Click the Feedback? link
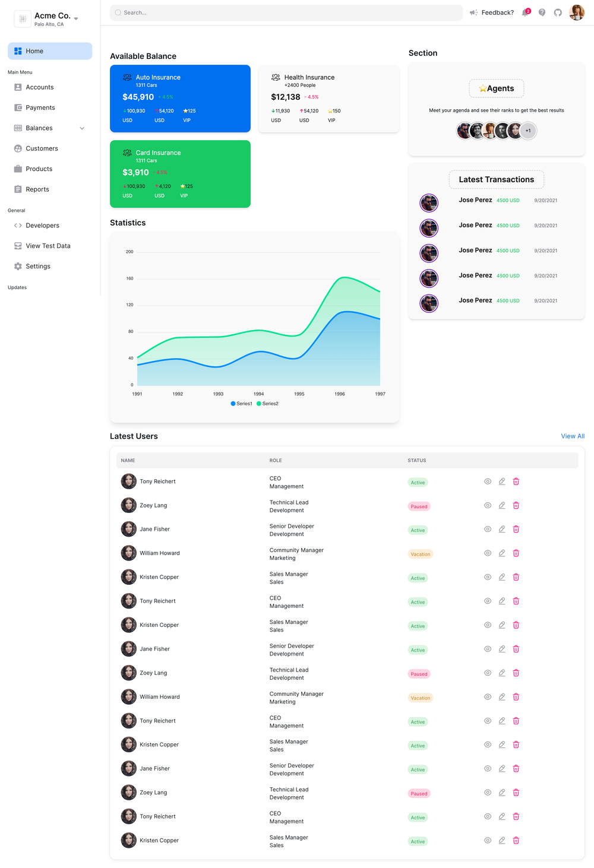Viewport: 594px width, 868px height. (x=497, y=12)
